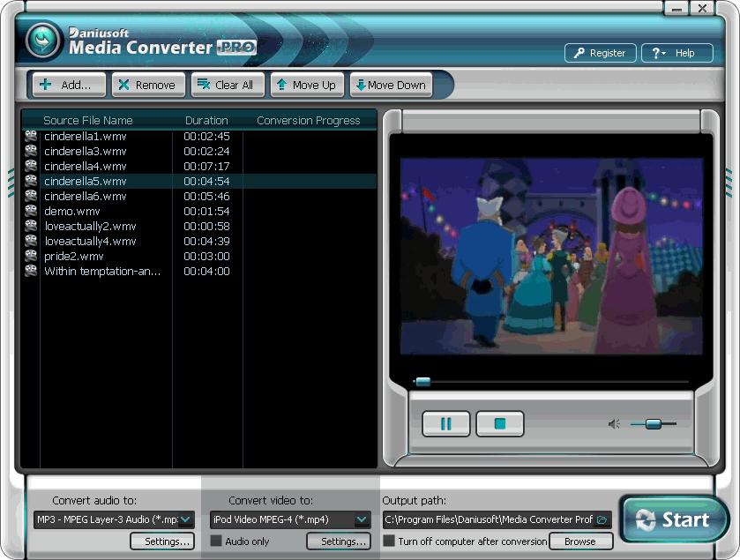Open the Register dialog

click(601, 53)
